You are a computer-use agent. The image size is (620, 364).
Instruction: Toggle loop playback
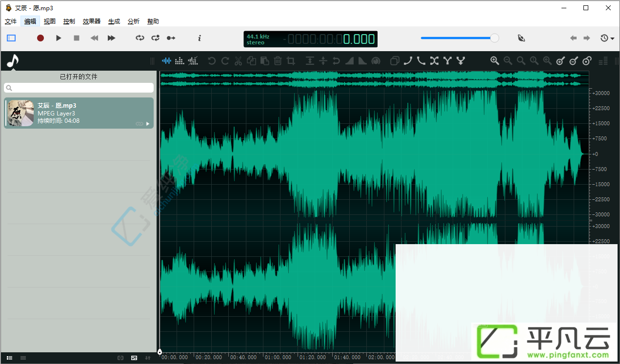point(140,38)
